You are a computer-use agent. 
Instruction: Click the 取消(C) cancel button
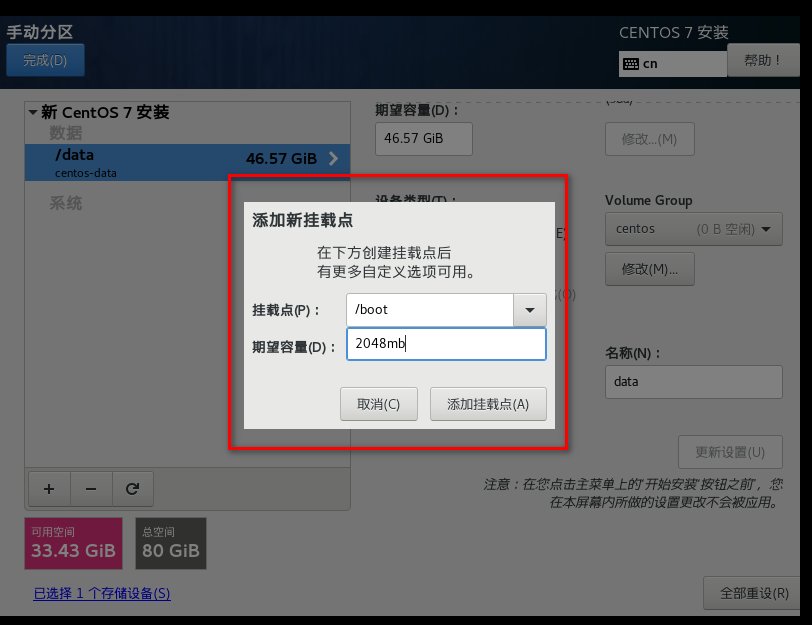[379, 404]
